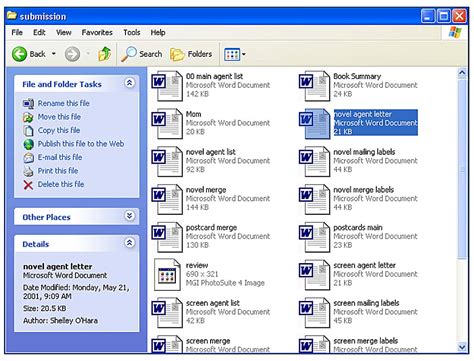Select novel agent list document icon
This screenshot has height=361, width=474.
click(167, 161)
